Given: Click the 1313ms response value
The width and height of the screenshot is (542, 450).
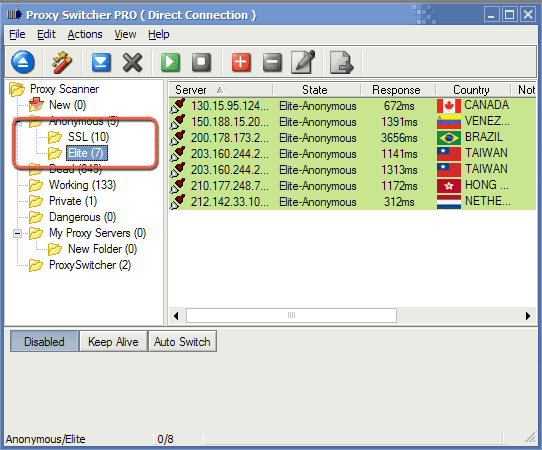Looking at the screenshot, I should (399, 170).
